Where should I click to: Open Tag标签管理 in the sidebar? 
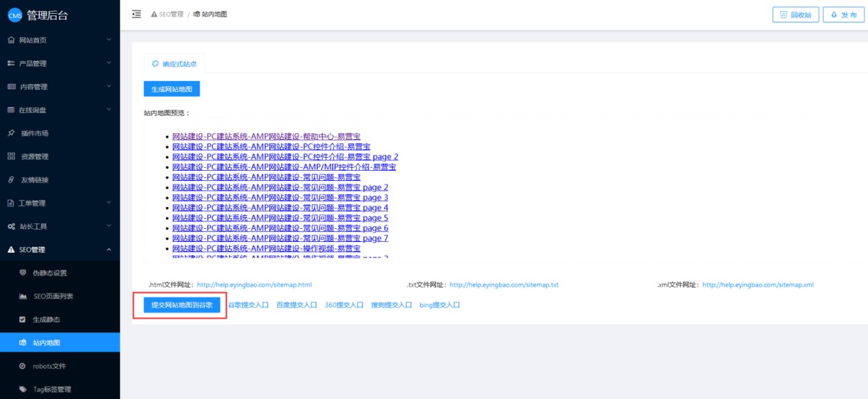pos(60,389)
